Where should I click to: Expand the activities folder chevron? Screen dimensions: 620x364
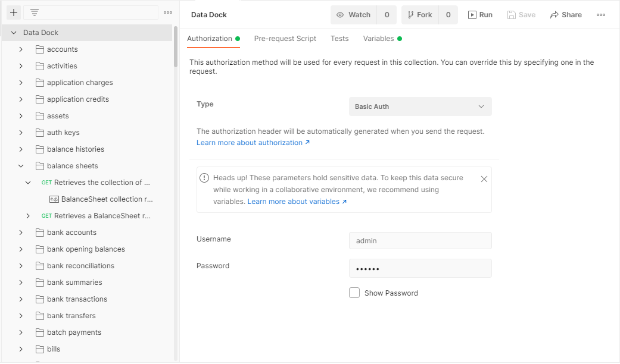tap(21, 66)
